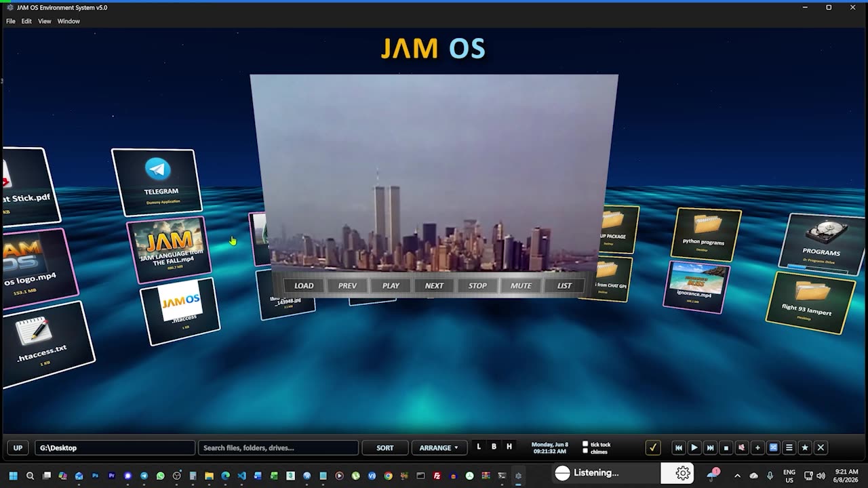This screenshot has height=488, width=868.
Task: Click the play triangle in bottom player bar
Action: 694,448
